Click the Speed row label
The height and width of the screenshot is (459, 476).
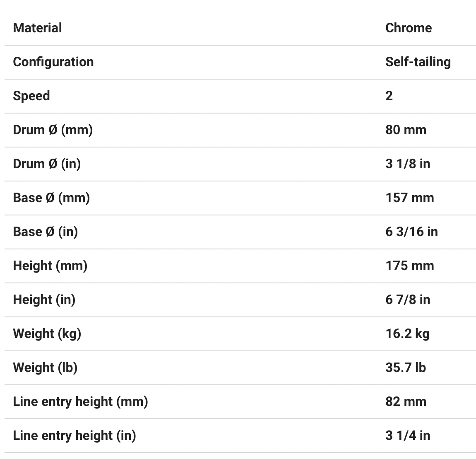31,96
